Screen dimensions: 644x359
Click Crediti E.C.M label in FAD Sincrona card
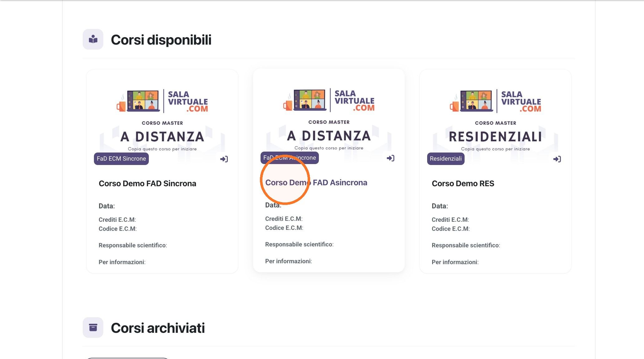coord(117,220)
